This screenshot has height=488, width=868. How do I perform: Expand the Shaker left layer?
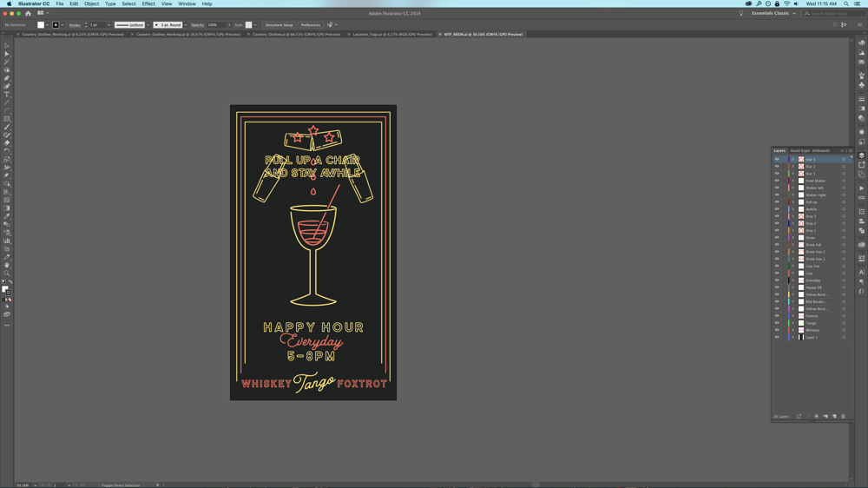pyautogui.click(x=792, y=188)
